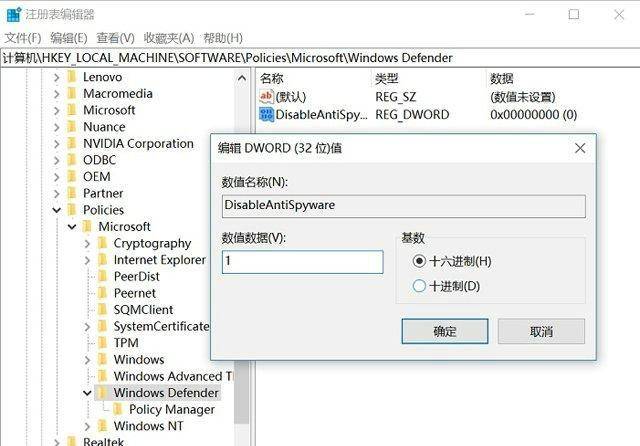
Task: Open the 编辑(E) menu
Action: coord(69,38)
